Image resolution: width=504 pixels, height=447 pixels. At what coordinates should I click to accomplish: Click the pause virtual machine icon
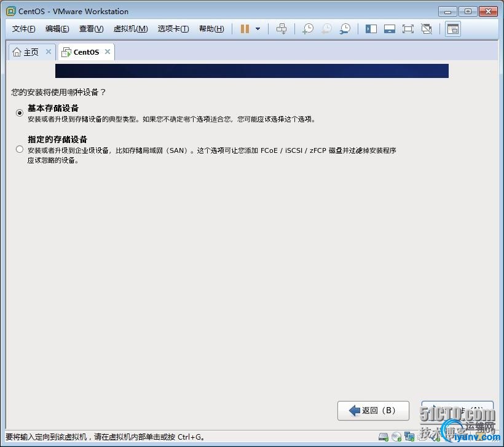coord(245,29)
